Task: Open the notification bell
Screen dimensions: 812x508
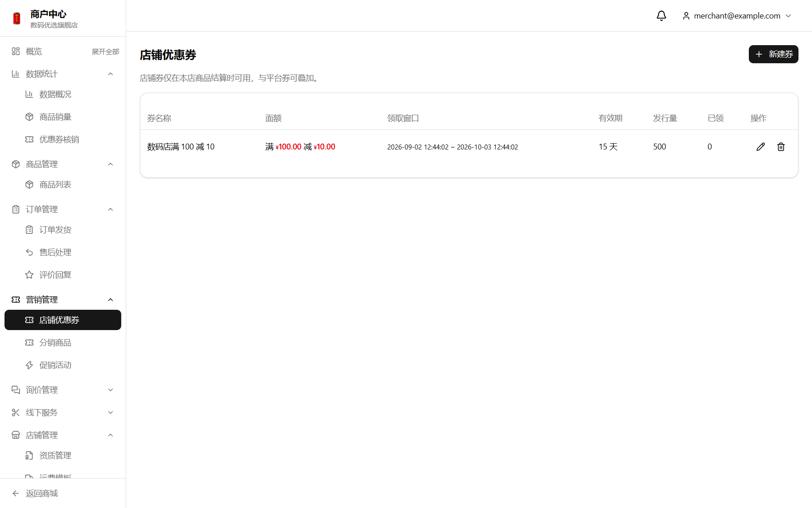Action: [661, 16]
